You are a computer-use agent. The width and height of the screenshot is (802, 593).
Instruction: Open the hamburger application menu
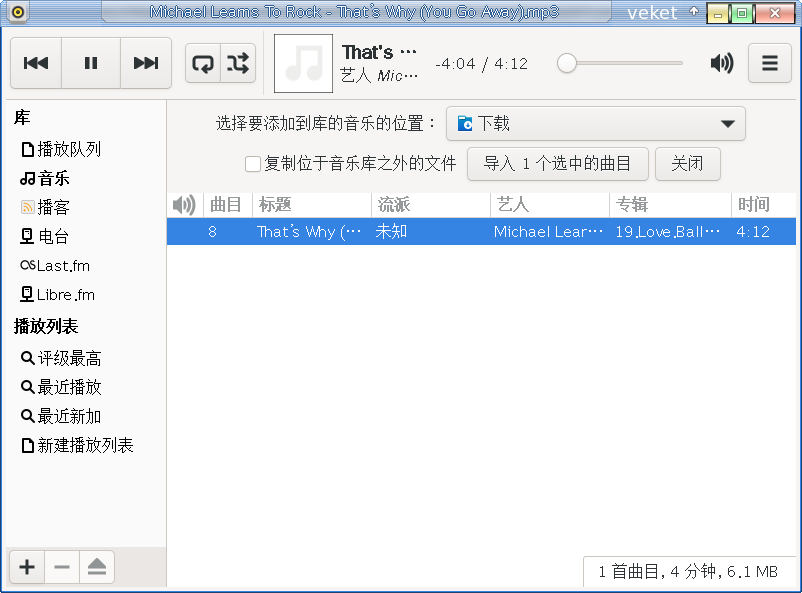tap(770, 63)
